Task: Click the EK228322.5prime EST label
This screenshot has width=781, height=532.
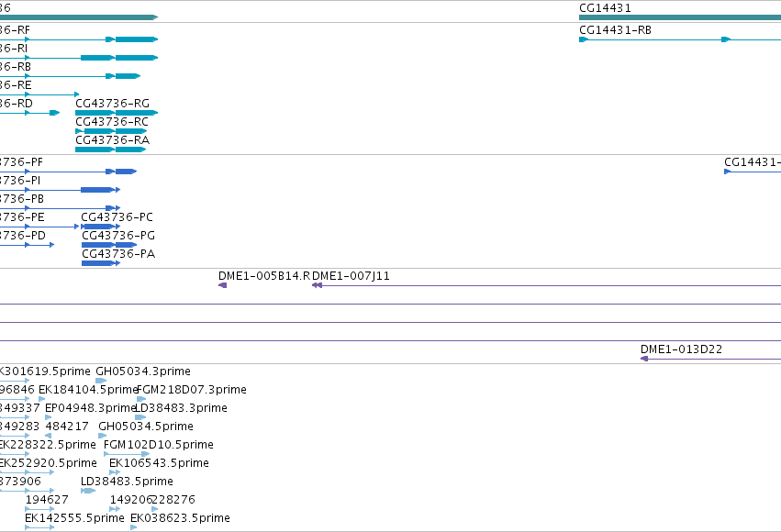Action: click(x=48, y=445)
